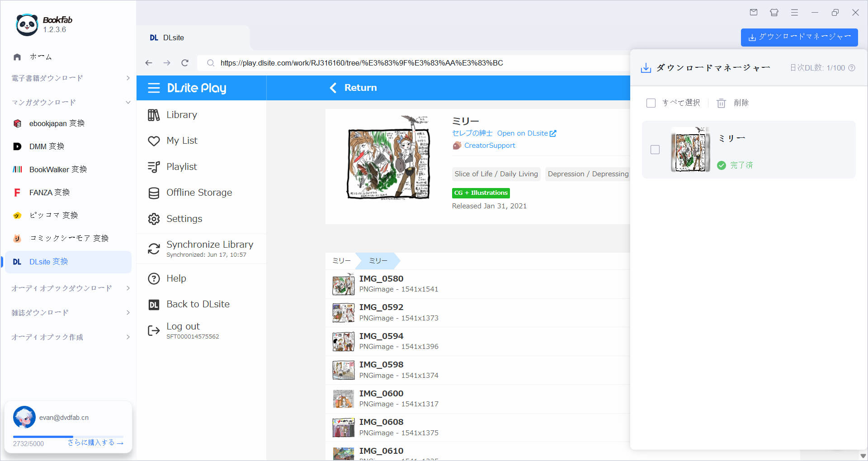Viewport: 868px width, 461px height.
Task: Click the My List heart icon
Action: [x=154, y=141]
